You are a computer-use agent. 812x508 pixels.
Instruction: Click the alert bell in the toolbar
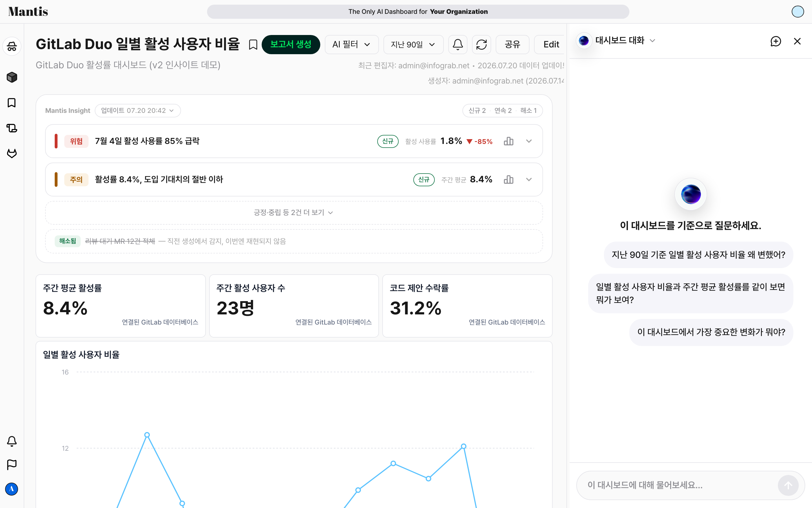point(458,44)
